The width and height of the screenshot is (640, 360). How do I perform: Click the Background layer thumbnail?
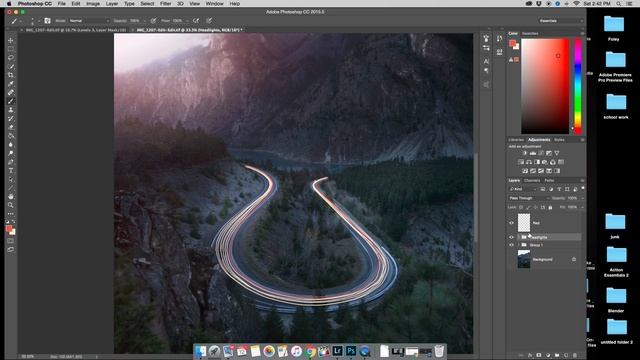point(524,259)
